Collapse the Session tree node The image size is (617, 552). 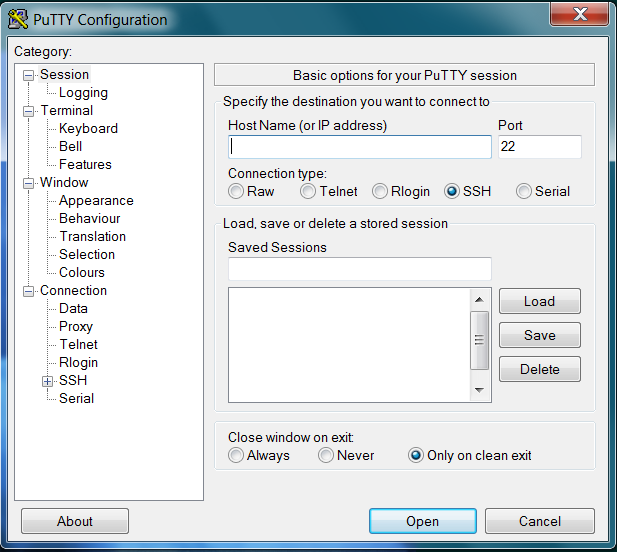[28, 75]
